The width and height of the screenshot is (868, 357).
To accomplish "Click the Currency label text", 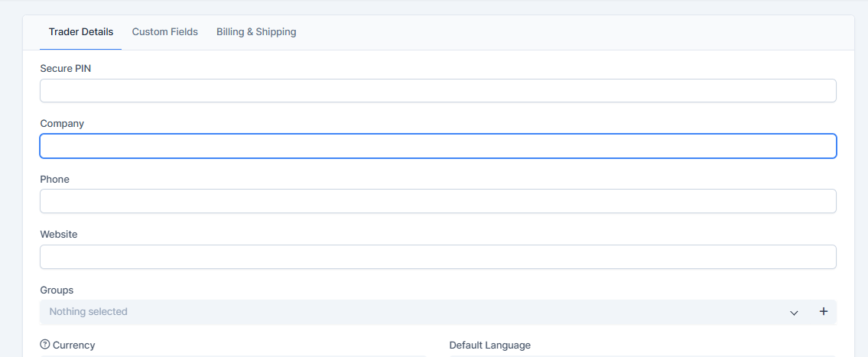I will (x=74, y=345).
